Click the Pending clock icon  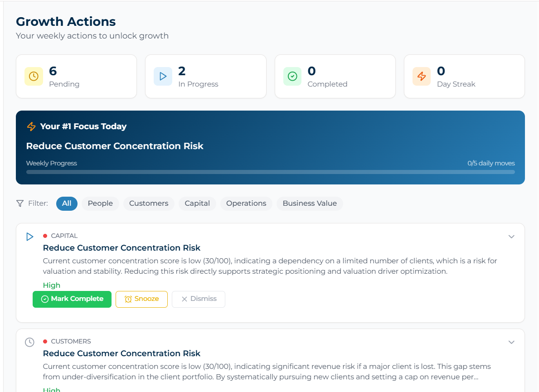pos(34,76)
